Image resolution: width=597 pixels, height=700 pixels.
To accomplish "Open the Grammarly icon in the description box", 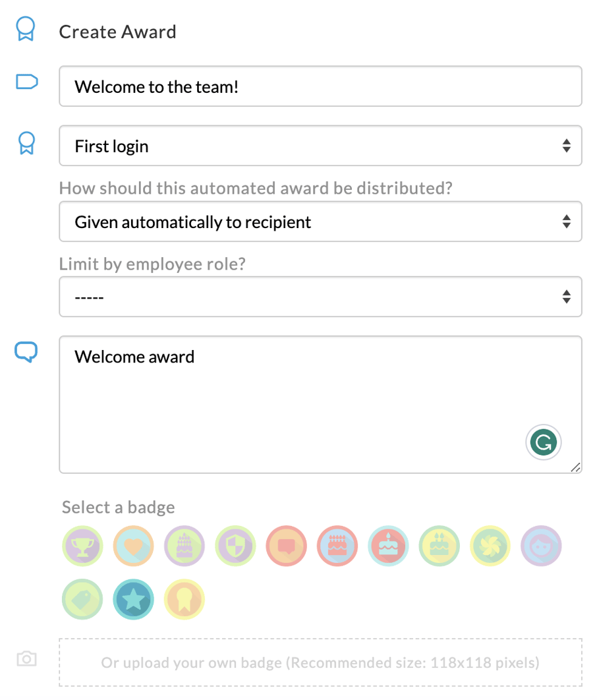I will [x=543, y=442].
